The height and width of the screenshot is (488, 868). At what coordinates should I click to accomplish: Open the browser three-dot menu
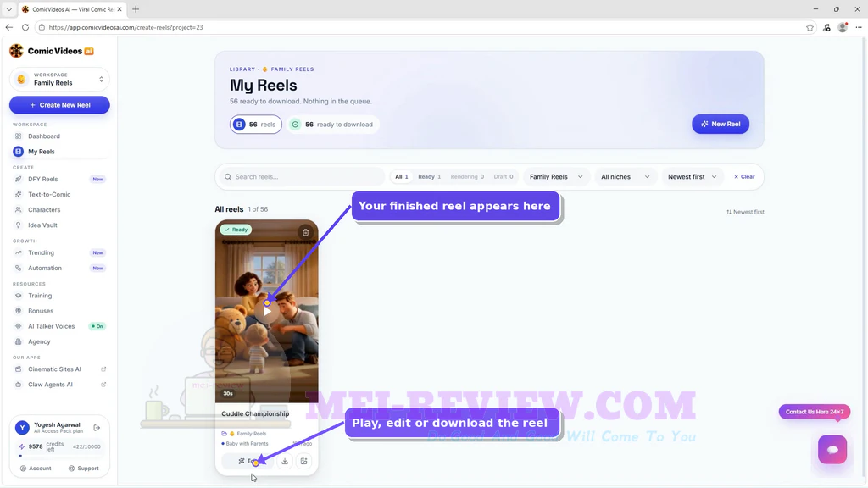[x=859, y=27]
